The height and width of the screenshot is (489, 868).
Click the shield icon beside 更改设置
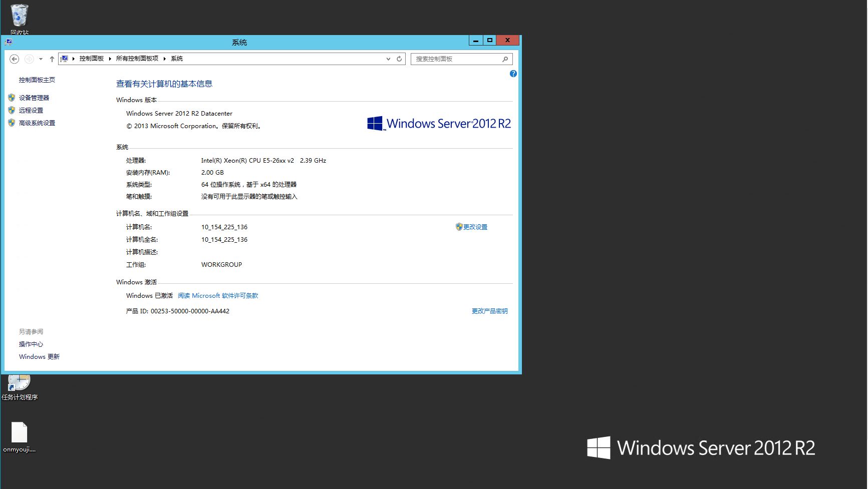(459, 227)
